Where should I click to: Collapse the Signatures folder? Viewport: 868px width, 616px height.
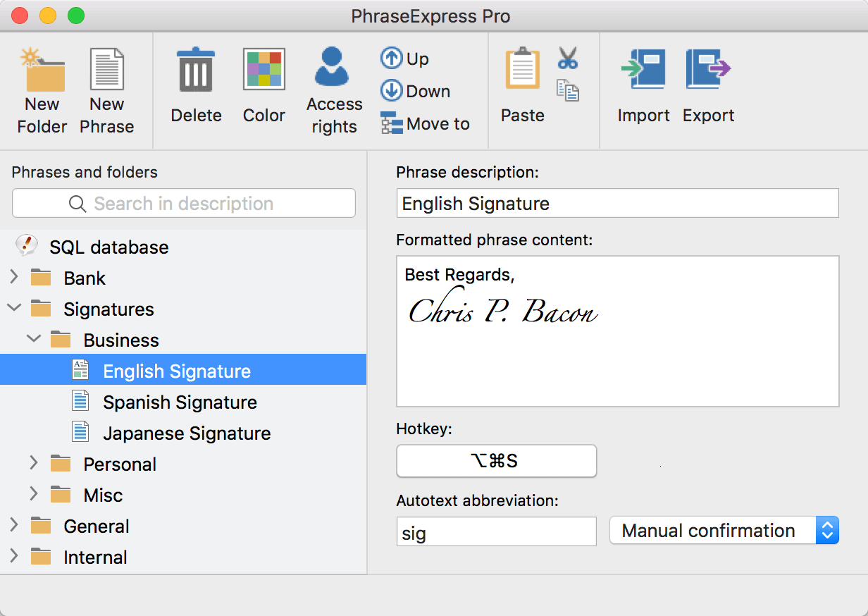pos(14,309)
